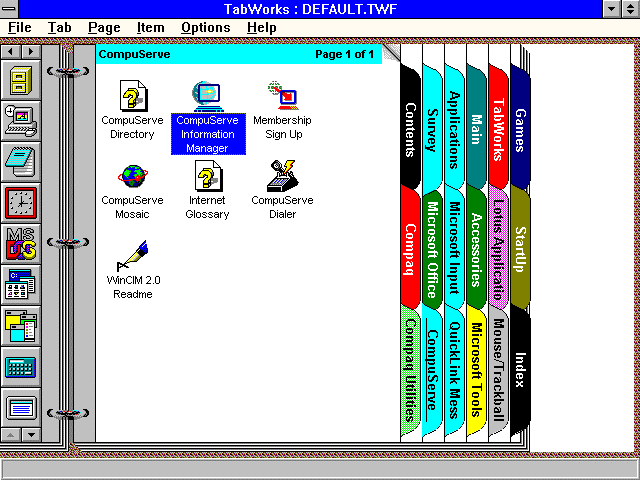
Task: Select the CompuServe Information Manager icon
Action: point(208,118)
